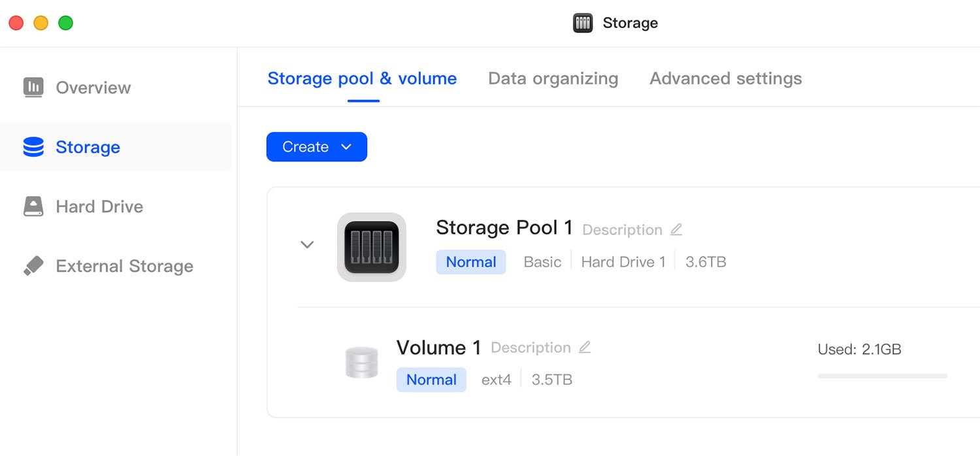This screenshot has height=456, width=980.
Task: Click the Hard Drive 1 label in pool details
Action: [623, 262]
